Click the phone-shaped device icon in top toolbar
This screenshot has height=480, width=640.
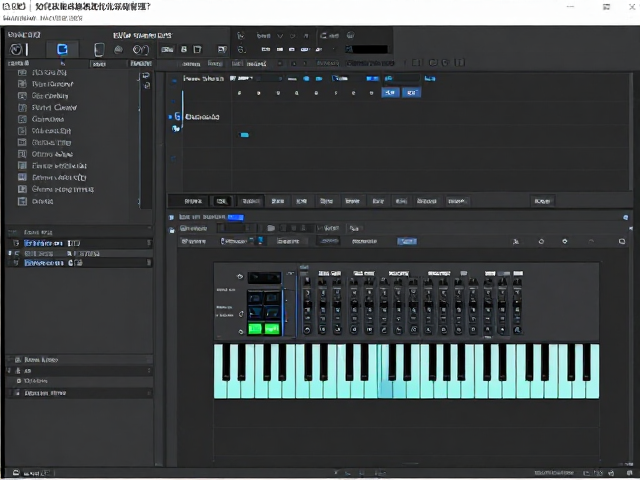(99, 50)
